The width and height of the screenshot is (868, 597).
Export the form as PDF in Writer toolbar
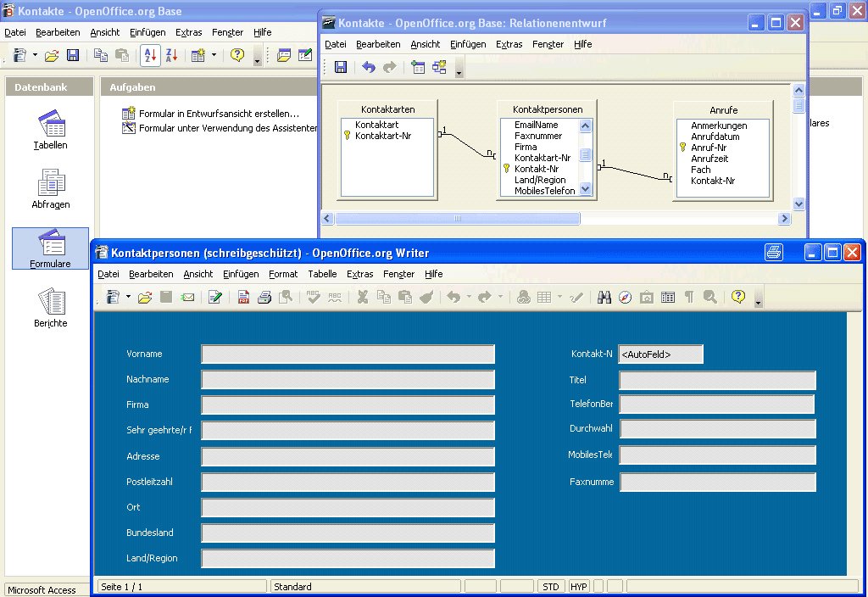[x=242, y=298]
